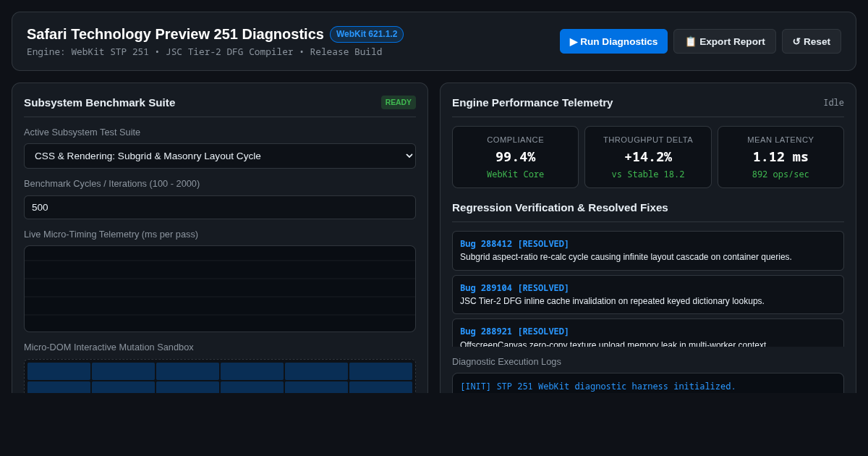Click the WebKit 621.1.2 version badge
The height and width of the screenshot is (456, 868).
click(x=367, y=34)
